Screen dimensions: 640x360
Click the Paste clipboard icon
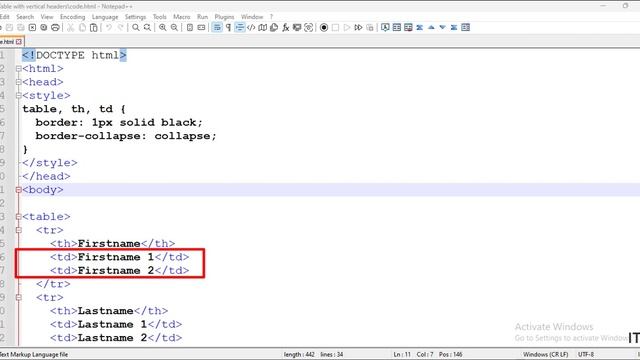[x=93, y=27]
